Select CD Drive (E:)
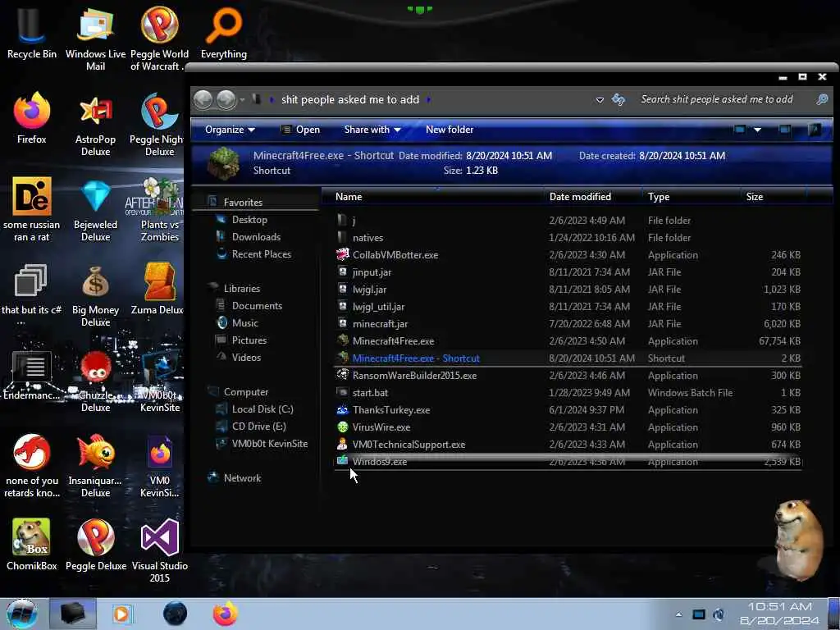Viewport: 840px width, 630px height. click(x=258, y=426)
